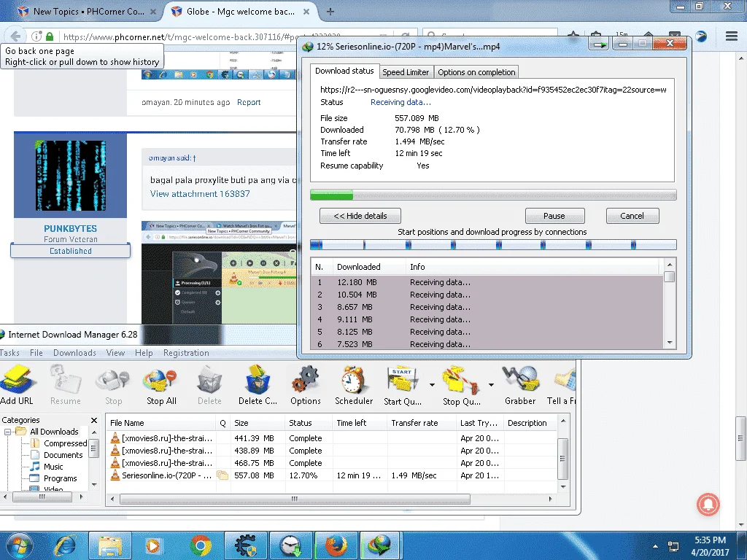Select connection row 4 with 9.111 MB

[487, 319]
